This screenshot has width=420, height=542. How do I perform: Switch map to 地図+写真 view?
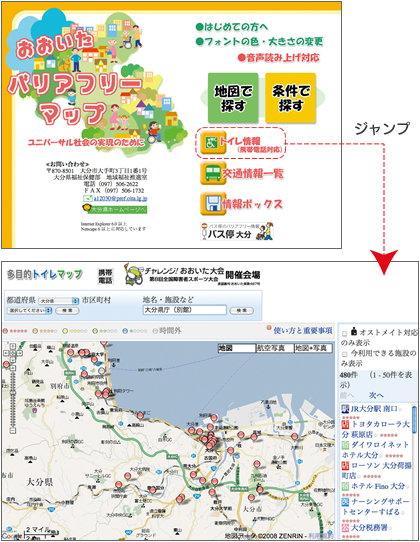(x=313, y=348)
